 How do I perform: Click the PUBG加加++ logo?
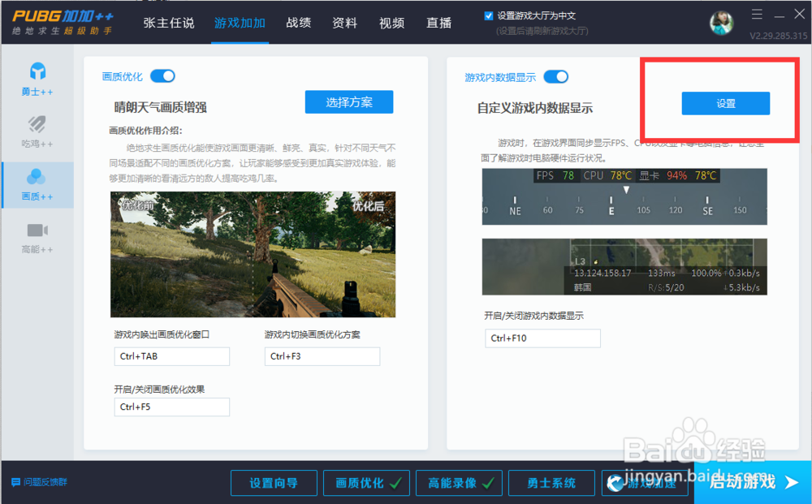click(63, 22)
